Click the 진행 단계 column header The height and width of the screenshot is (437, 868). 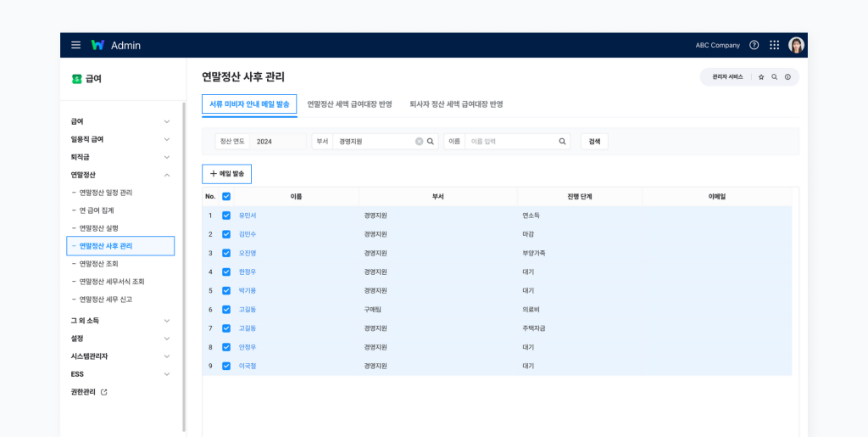(x=580, y=197)
